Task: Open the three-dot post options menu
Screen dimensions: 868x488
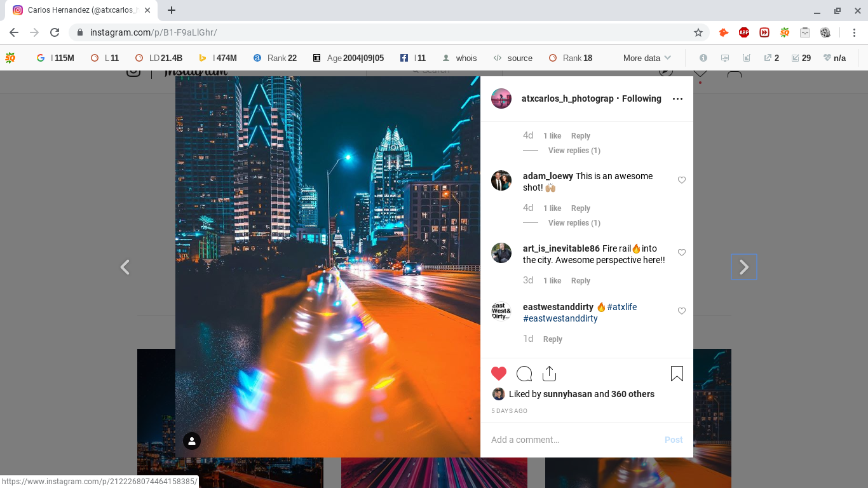Action: [x=677, y=98]
